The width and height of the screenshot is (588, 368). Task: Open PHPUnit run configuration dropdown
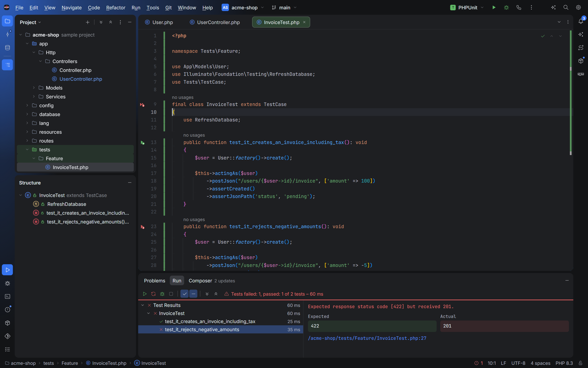467,8
